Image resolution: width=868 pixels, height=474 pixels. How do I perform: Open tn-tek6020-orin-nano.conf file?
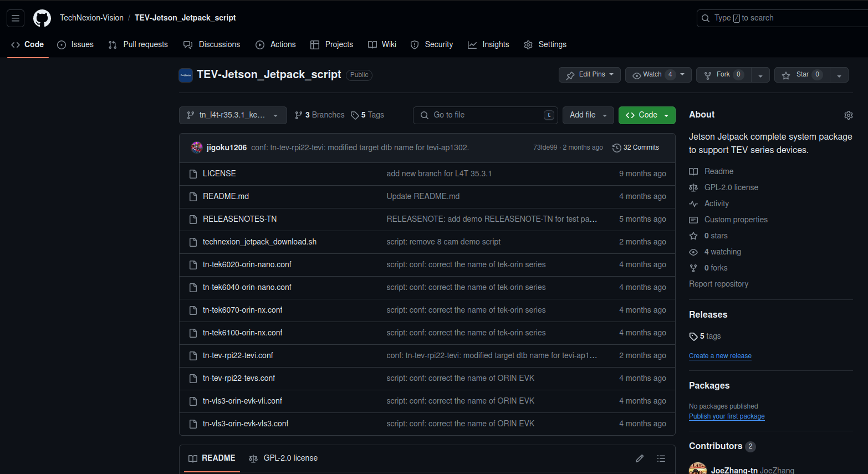coord(247,265)
